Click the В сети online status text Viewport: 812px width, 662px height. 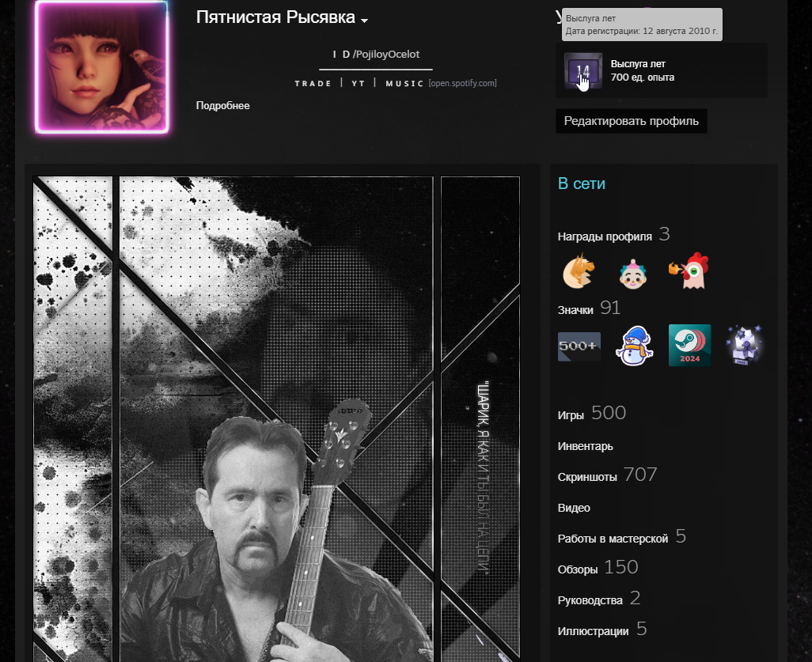coord(582,183)
